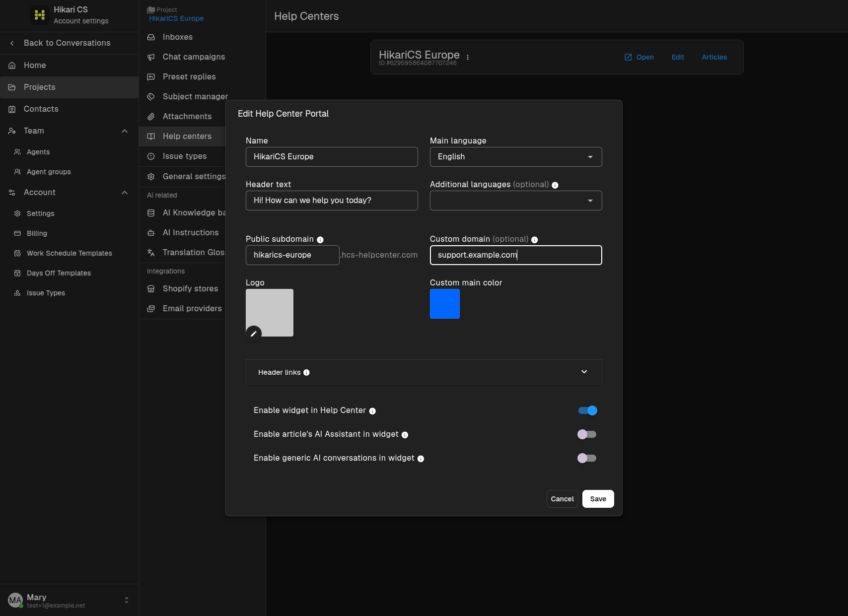Screen dimensions: 848x616
Task: Enable generic AI conversations in widget toggle
Action: [x=587, y=458]
